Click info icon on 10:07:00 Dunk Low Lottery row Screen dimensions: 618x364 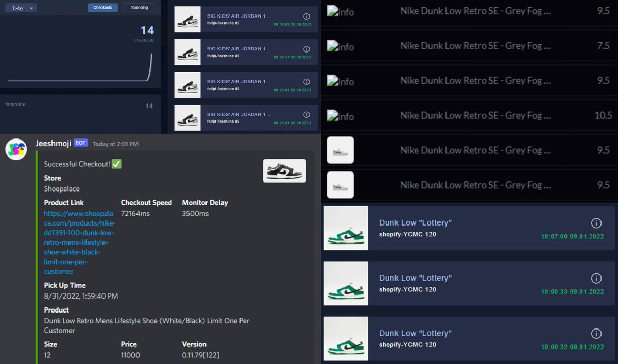pos(596,223)
